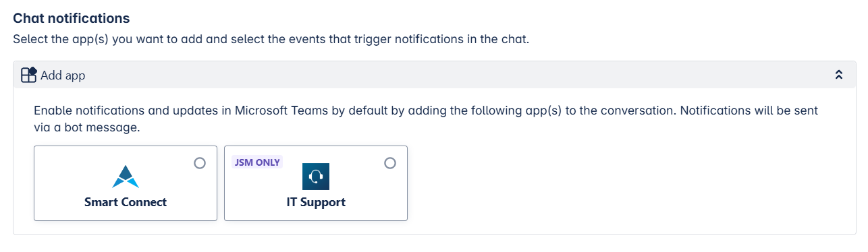Toggle the "Add app" header label

[63, 75]
